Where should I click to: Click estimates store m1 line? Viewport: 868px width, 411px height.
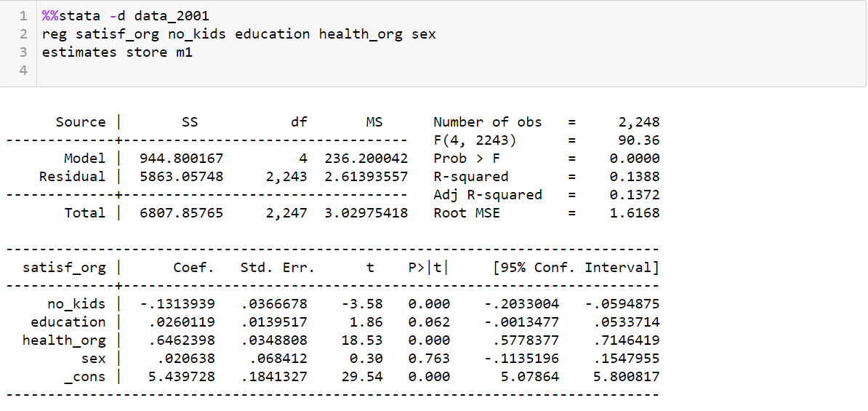[x=117, y=52]
